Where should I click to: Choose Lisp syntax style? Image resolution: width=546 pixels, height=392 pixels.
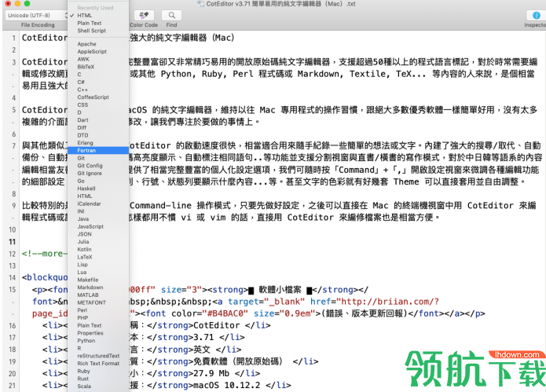click(82, 265)
